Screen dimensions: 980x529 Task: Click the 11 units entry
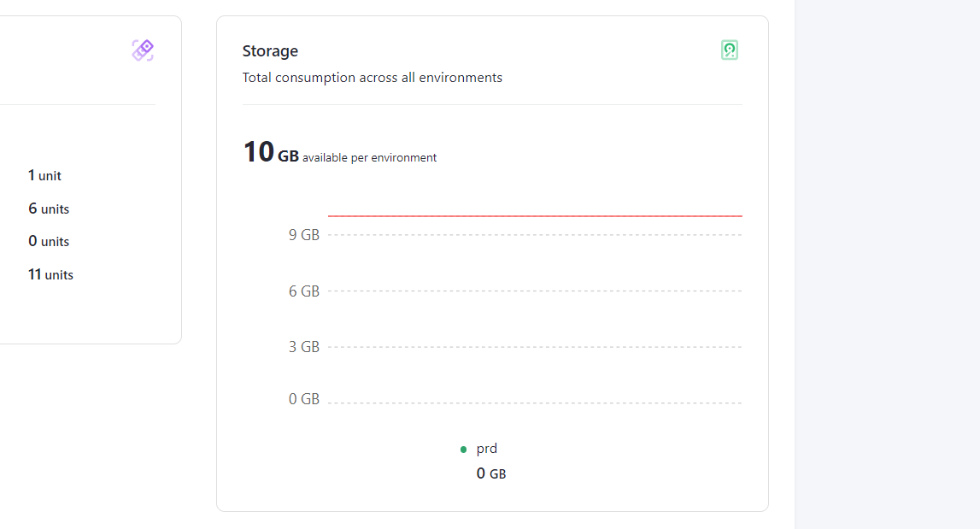coord(50,274)
